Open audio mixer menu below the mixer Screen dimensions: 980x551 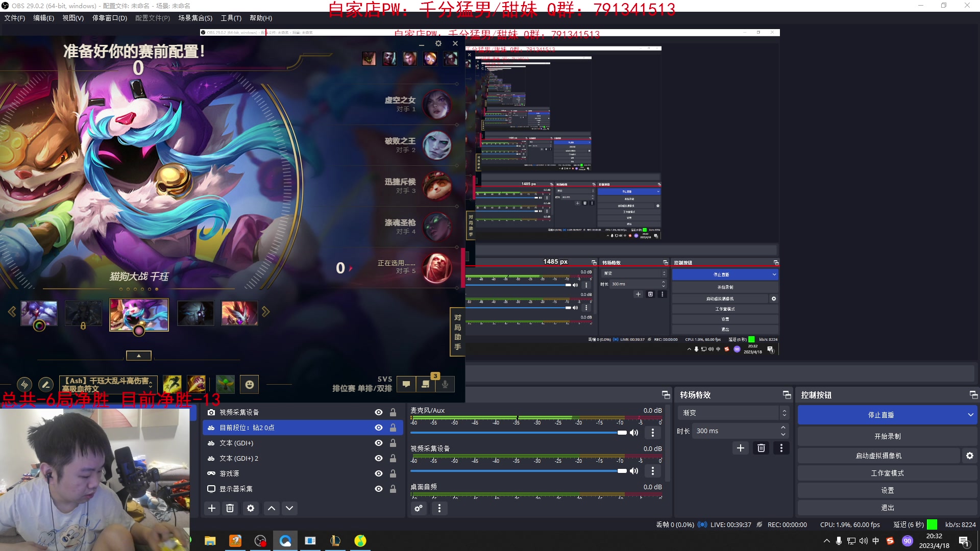[439, 508]
